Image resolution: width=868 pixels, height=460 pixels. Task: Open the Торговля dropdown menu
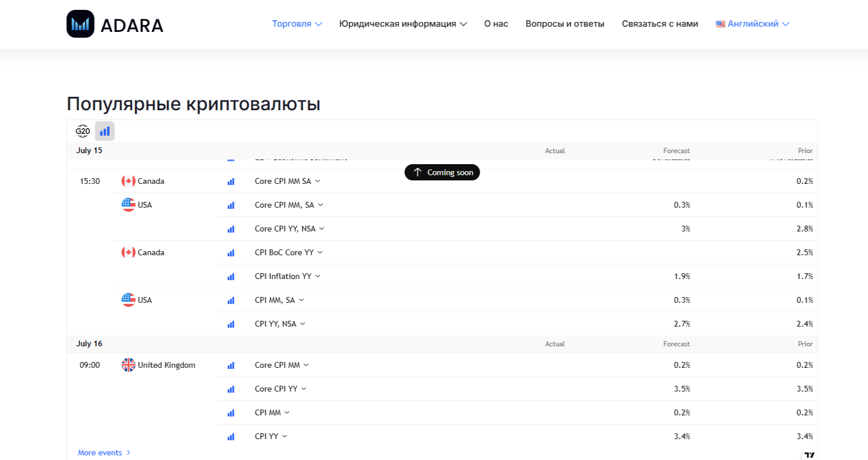click(x=297, y=24)
